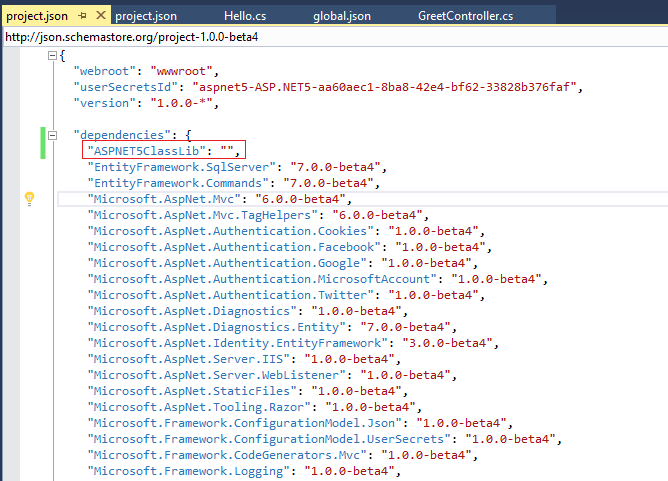
Task: Click the "3.0.0-beta4" version value
Action: click(x=447, y=343)
